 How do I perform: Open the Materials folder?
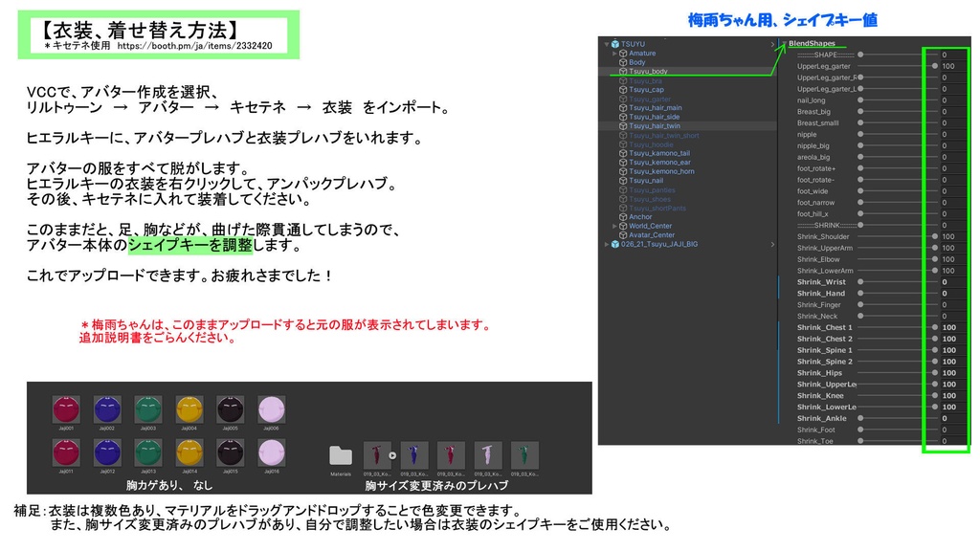pos(341,456)
